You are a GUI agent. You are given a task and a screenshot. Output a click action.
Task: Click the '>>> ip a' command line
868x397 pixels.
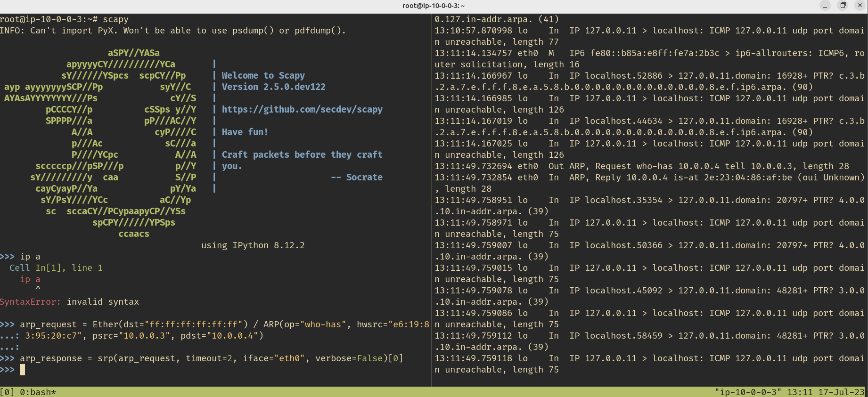point(20,256)
